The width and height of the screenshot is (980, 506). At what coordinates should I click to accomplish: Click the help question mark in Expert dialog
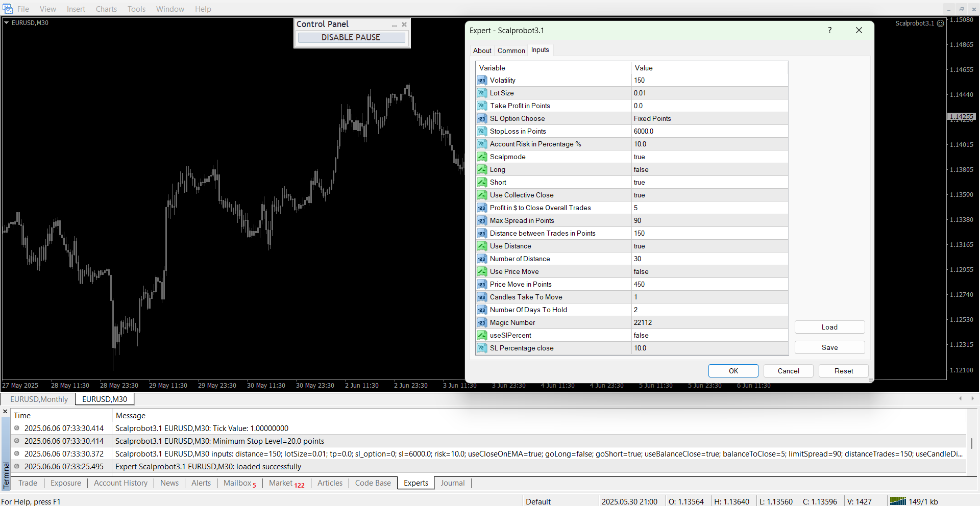(x=830, y=31)
